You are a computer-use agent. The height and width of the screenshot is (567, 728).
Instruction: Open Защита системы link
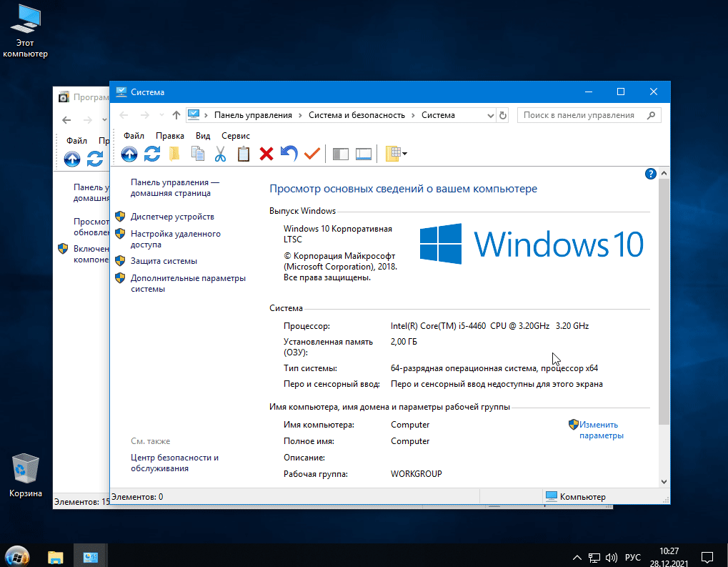[x=164, y=261]
